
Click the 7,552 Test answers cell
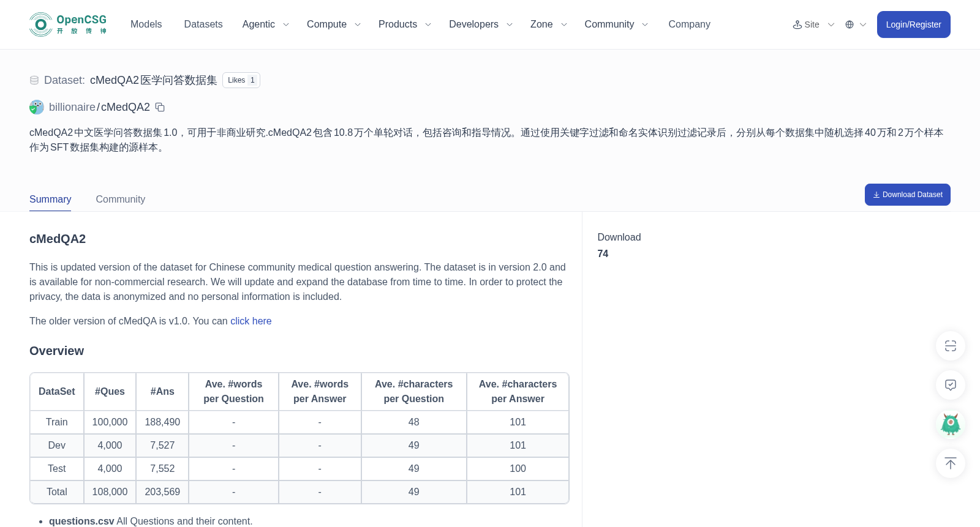tap(162, 469)
